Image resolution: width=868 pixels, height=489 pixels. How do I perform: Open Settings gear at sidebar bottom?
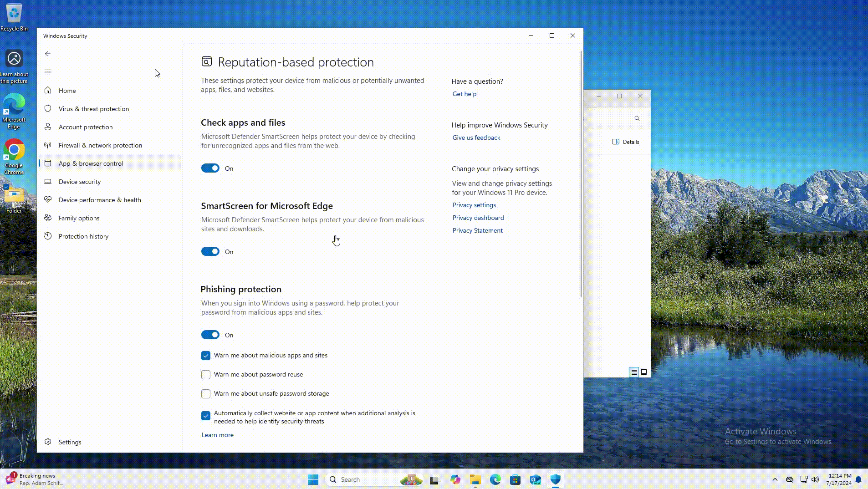pyautogui.click(x=48, y=442)
